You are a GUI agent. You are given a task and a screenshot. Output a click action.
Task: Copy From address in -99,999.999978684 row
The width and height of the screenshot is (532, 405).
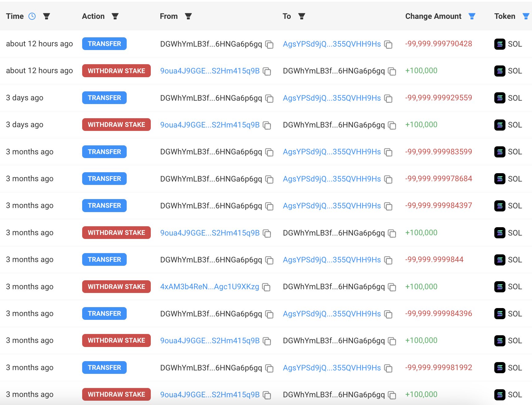click(269, 179)
